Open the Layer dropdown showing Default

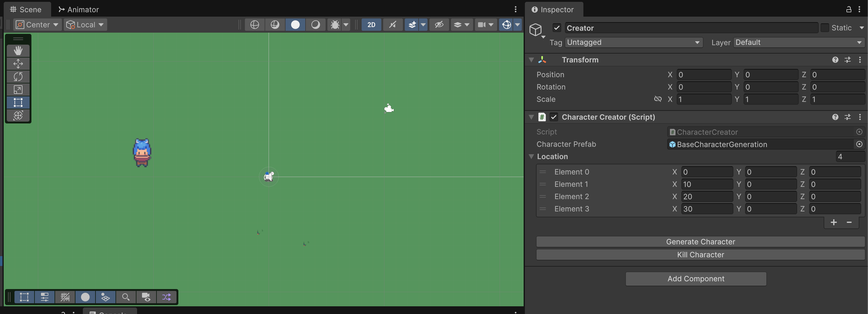point(798,42)
